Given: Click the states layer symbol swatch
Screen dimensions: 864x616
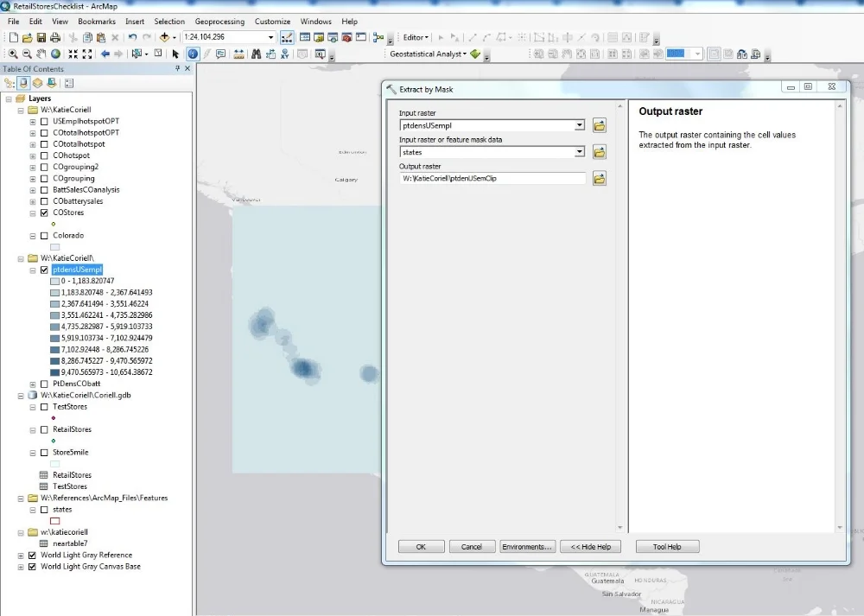Looking at the screenshot, I should coord(55,521).
